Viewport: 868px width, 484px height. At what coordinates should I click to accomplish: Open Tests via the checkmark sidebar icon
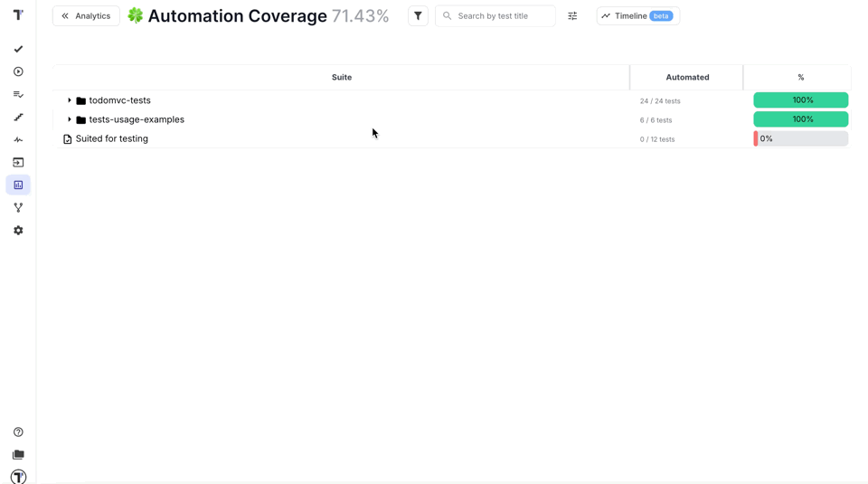18,49
